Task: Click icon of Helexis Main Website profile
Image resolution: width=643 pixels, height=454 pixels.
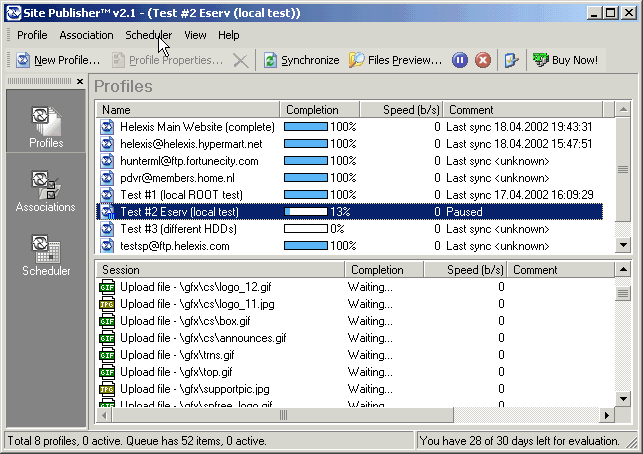Action: point(107,127)
